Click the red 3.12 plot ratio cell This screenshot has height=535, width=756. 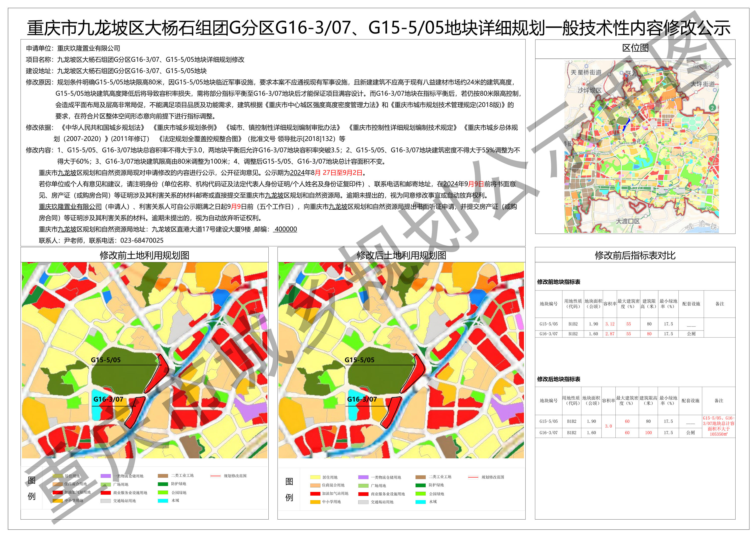point(610,324)
